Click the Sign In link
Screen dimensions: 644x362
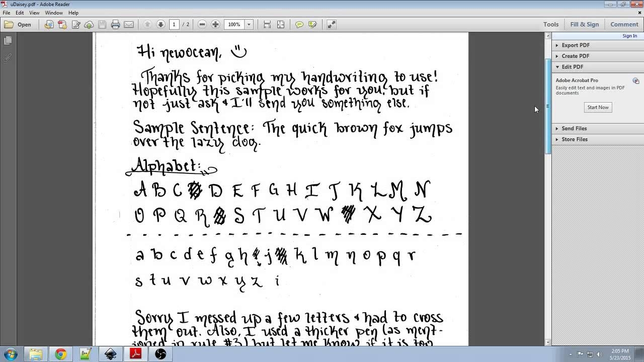pyautogui.click(x=630, y=35)
